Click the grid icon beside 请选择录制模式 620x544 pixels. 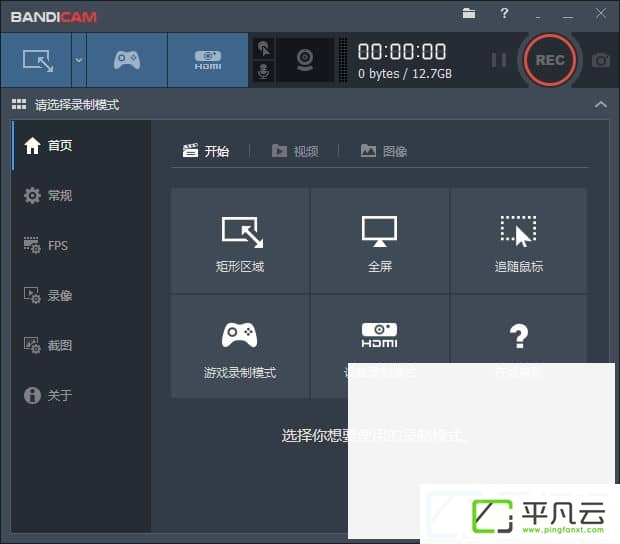tap(19, 104)
